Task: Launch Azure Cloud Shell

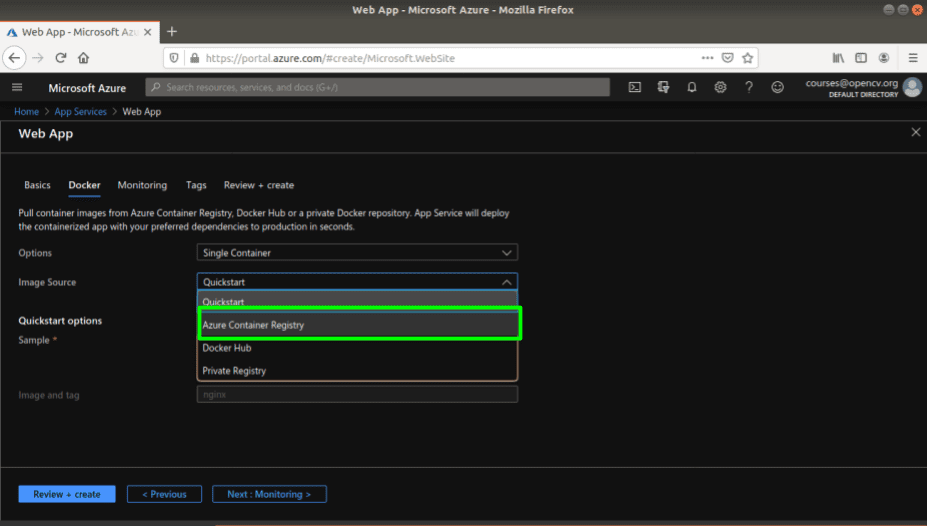Action: [x=635, y=88]
